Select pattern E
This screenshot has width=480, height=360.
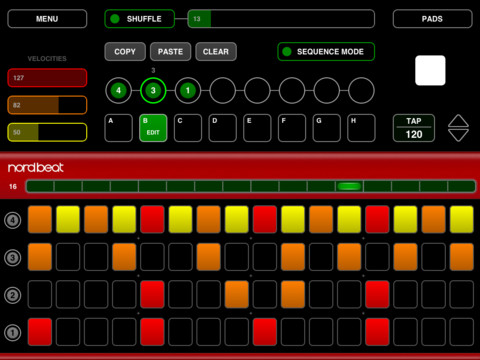tap(257, 128)
